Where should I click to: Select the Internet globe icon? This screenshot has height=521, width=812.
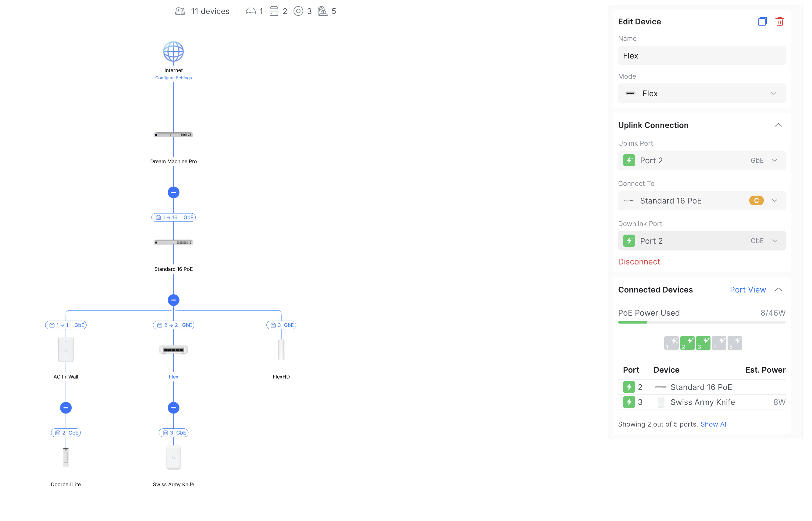(173, 51)
